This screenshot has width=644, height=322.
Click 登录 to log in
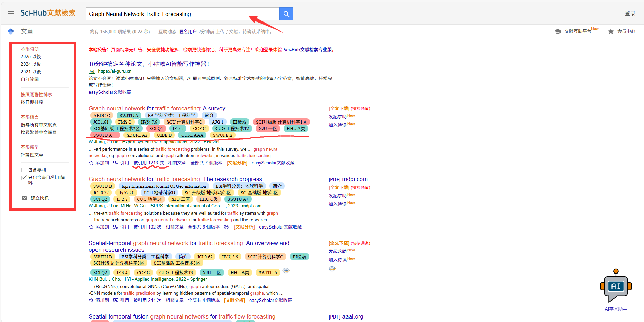click(630, 13)
